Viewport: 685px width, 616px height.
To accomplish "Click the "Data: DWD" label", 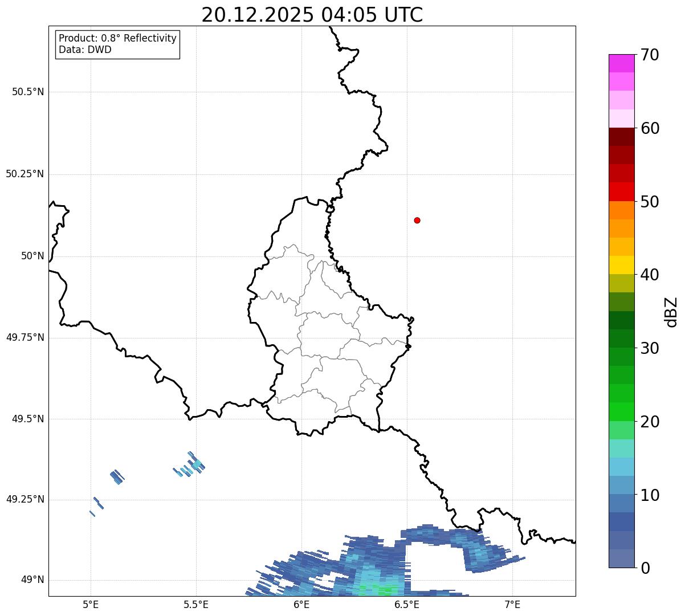I will (85, 50).
